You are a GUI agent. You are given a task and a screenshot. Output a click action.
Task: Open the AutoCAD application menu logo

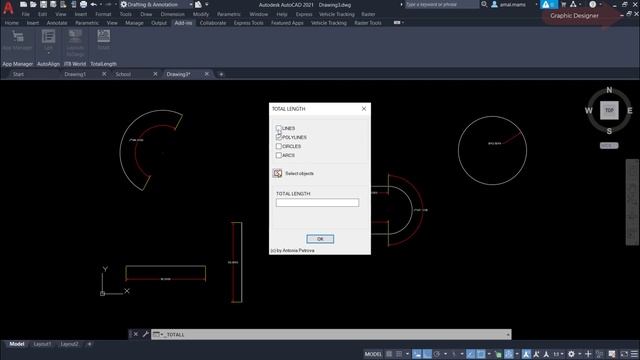tap(8, 7)
